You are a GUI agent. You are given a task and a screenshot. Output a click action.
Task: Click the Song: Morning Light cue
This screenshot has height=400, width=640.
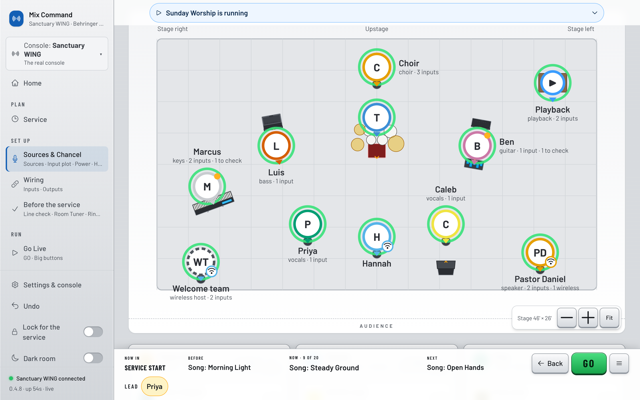click(x=219, y=367)
